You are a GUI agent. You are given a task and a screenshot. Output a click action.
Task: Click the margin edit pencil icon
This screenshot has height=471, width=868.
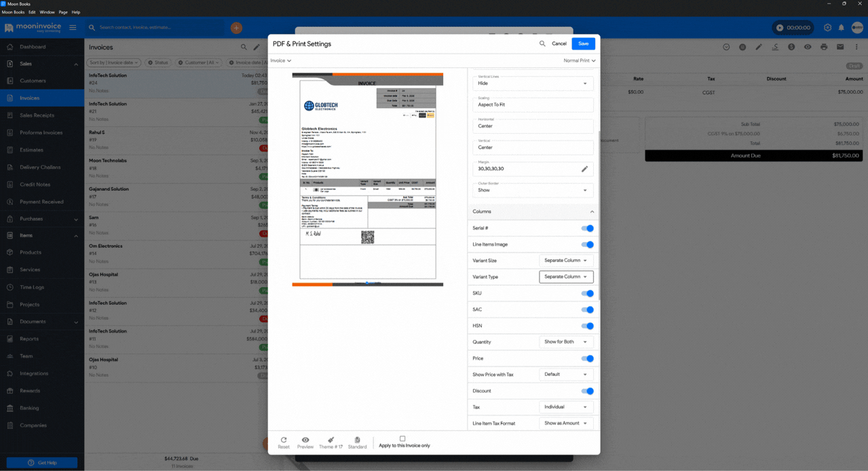[584, 168]
